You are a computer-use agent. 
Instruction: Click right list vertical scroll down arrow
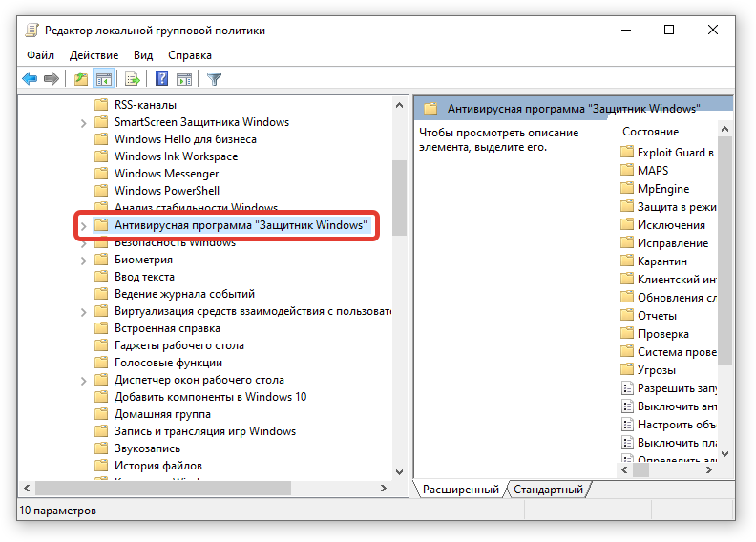[724, 454]
